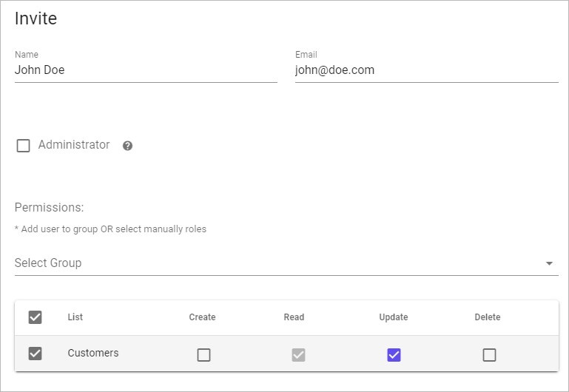Enable the Administrator checkbox
Viewport: 569px width, 392px height.
tap(23, 146)
